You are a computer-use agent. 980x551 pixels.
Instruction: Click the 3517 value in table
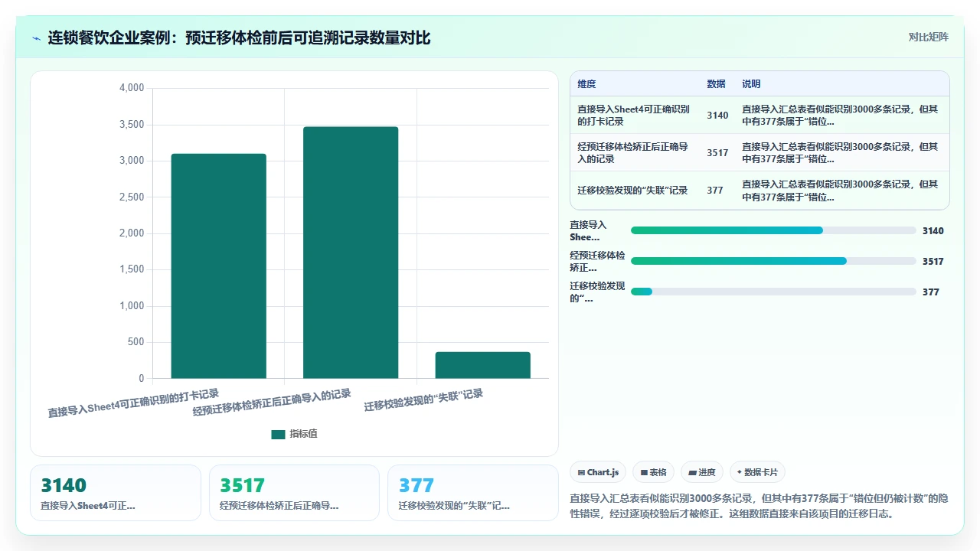[x=717, y=153]
